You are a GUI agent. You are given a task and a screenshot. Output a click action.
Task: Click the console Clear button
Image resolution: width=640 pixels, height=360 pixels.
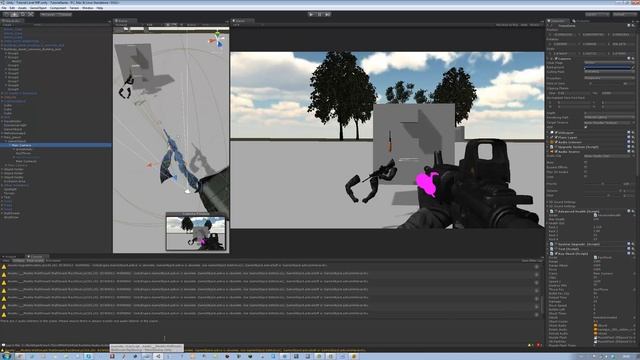pyautogui.click(x=6, y=260)
